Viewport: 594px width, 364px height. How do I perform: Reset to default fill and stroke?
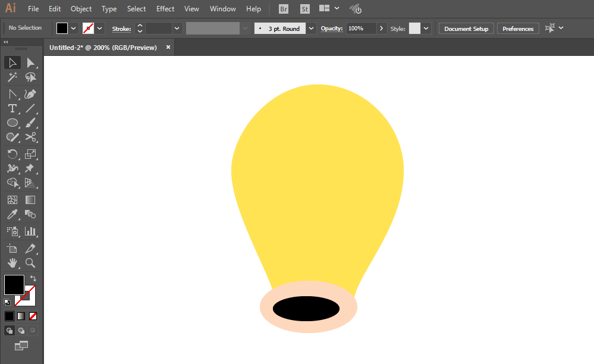pos(7,302)
